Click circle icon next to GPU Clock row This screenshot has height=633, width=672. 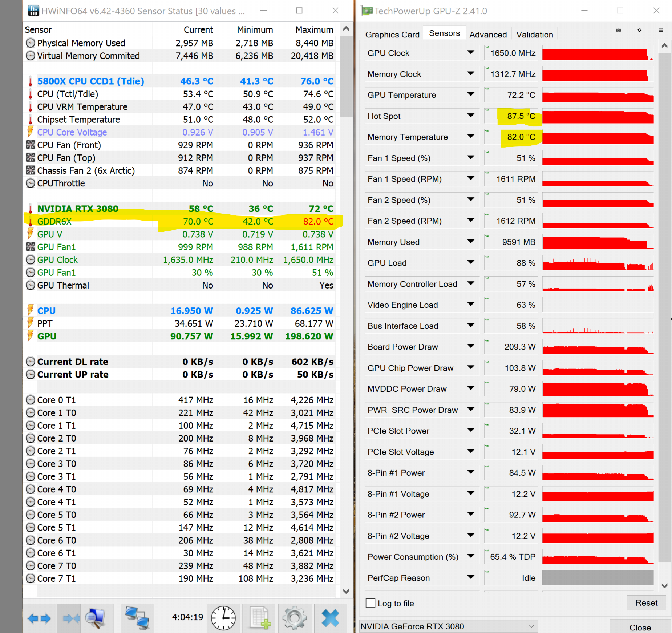pyautogui.click(x=31, y=259)
